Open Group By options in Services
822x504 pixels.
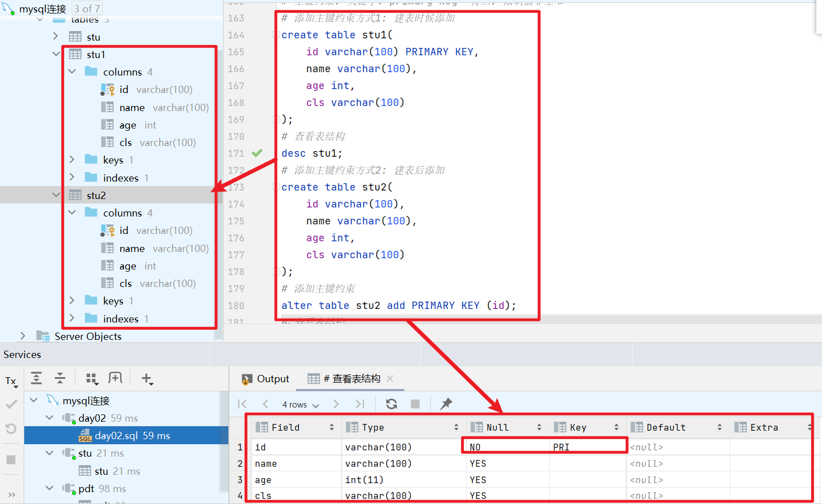click(91, 378)
